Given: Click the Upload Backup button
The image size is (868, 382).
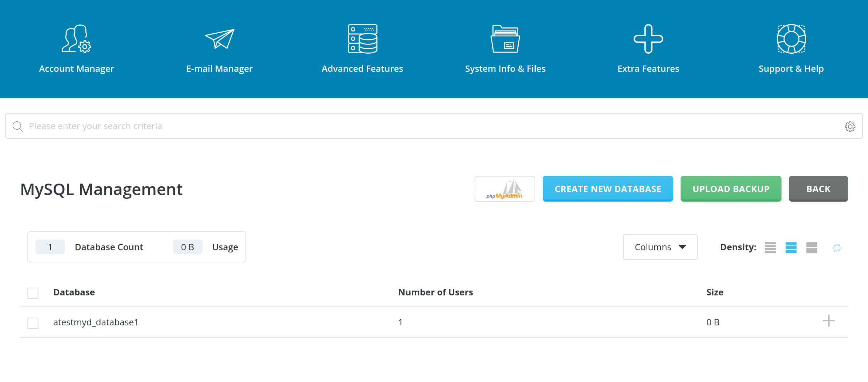Looking at the screenshot, I should pos(730,189).
